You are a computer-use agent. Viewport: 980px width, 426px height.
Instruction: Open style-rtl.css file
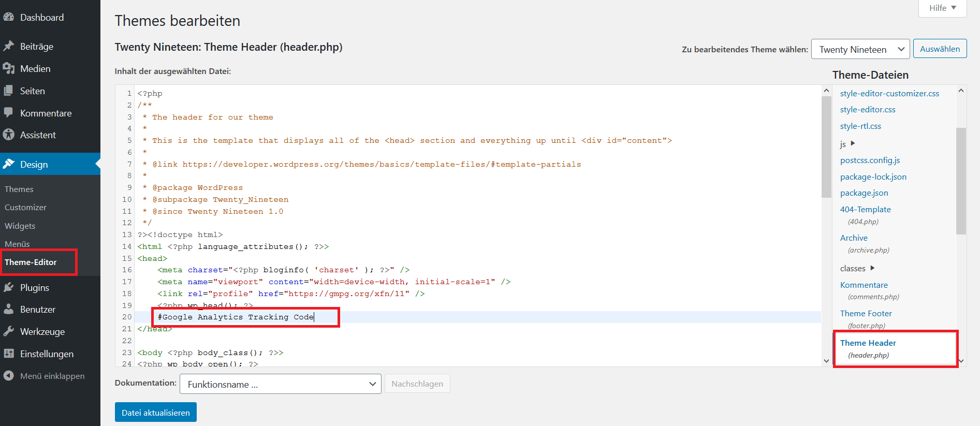pos(860,126)
